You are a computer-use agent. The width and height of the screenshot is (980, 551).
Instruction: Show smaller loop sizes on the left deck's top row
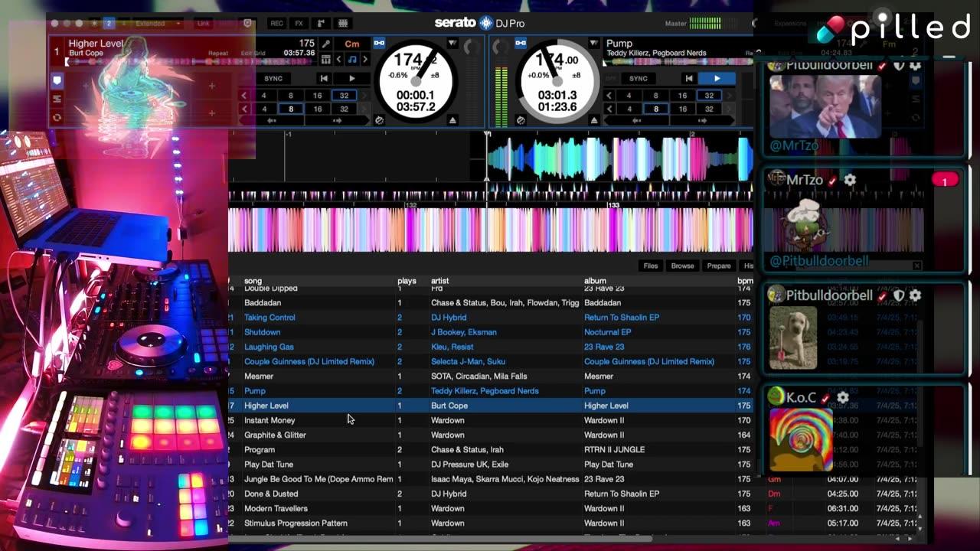[244, 96]
